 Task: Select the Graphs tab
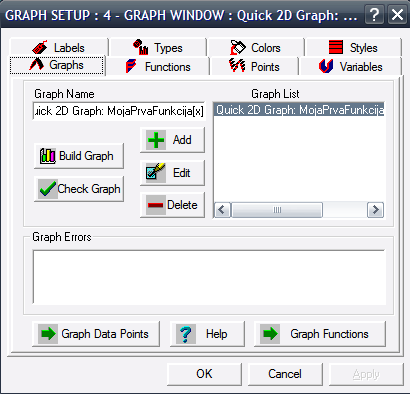click(57, 65)
